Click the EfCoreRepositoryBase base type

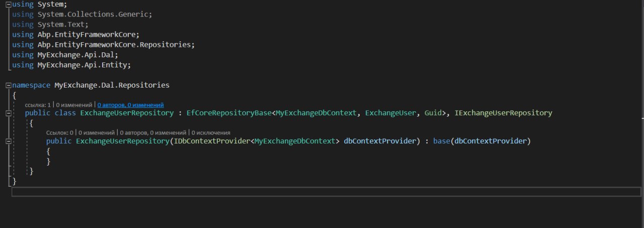pyautogui.click(x=229, y=113)
